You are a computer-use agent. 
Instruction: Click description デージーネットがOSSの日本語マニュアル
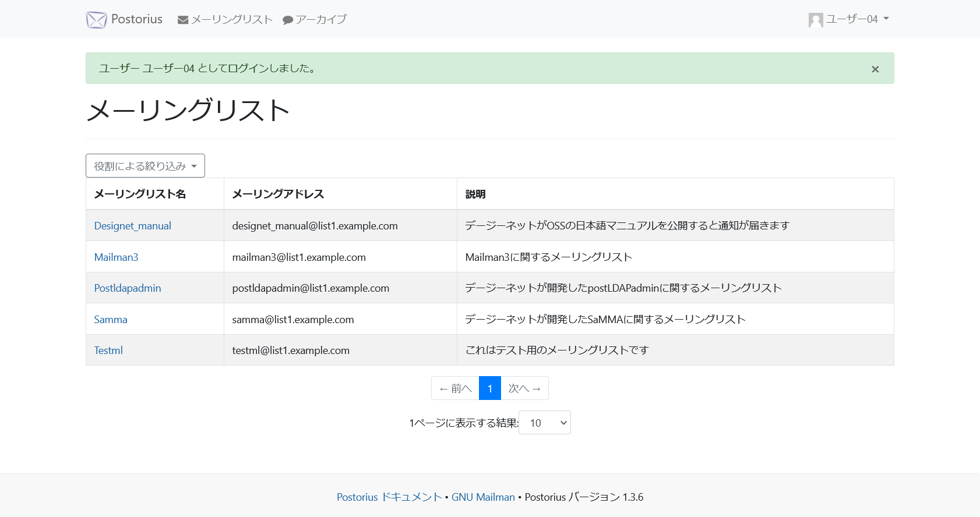[628, 225]
